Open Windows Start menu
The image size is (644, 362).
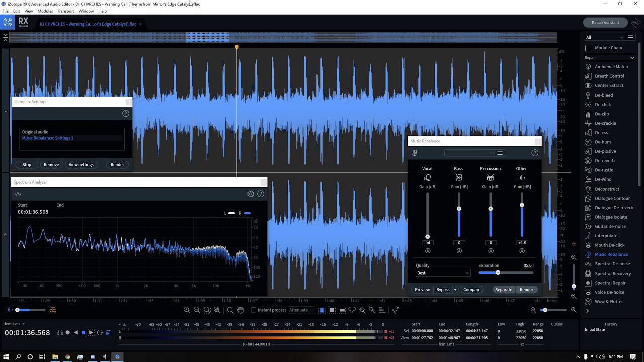(6, 357)
